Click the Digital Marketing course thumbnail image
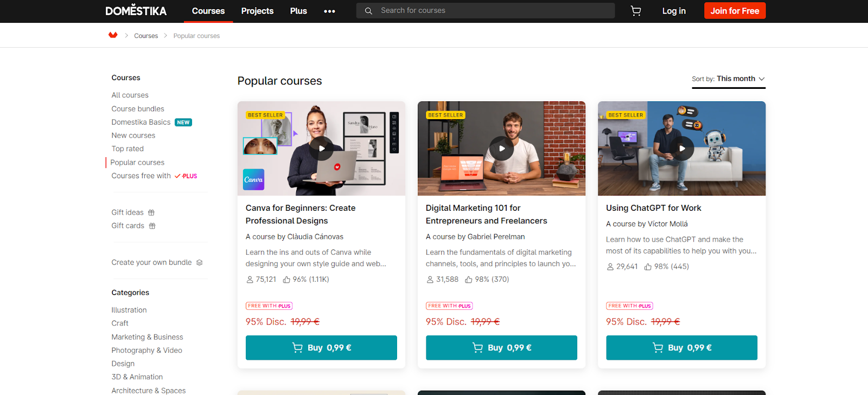Screen dimensions: 868x395 501,148
